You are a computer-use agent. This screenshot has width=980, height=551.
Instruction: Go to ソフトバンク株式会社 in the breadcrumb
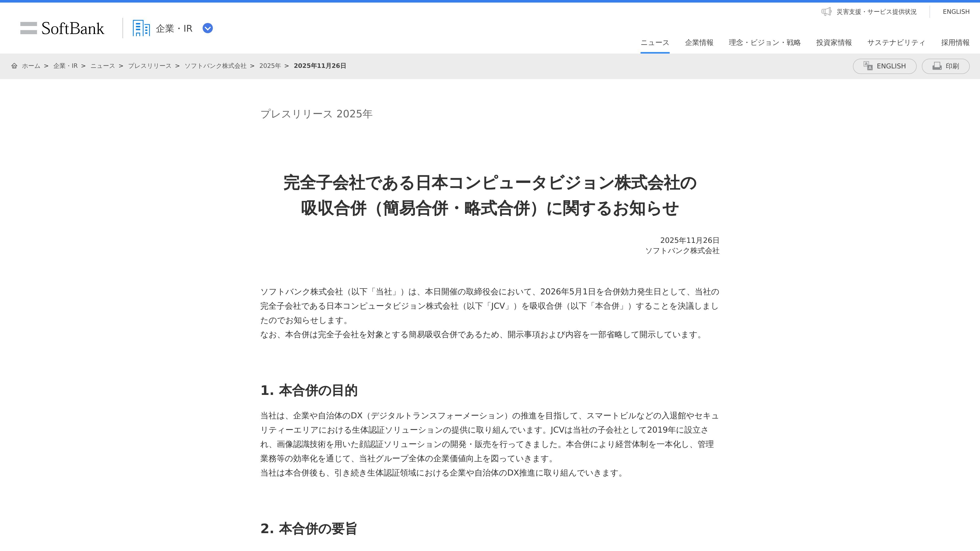tap(216, 66)
